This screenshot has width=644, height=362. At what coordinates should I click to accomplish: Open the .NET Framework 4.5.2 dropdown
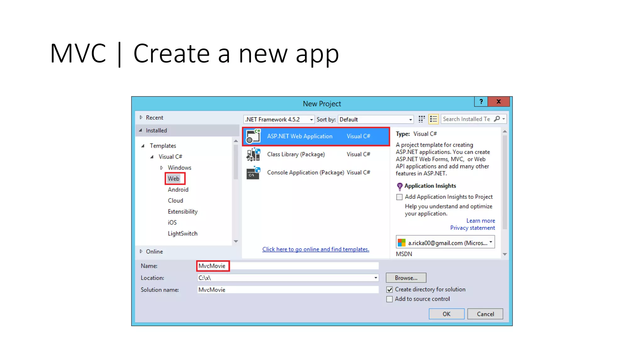[279, 119]
